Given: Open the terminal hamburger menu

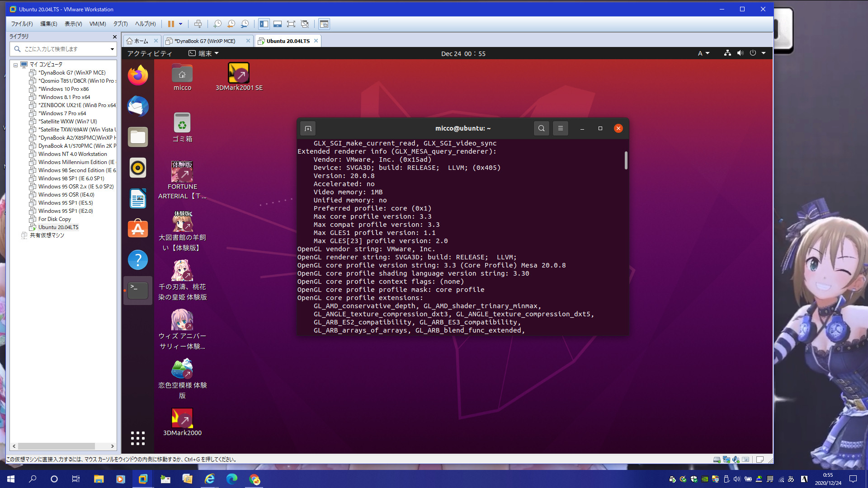Looking at the screenshot, I should click(x=560, y=128).
